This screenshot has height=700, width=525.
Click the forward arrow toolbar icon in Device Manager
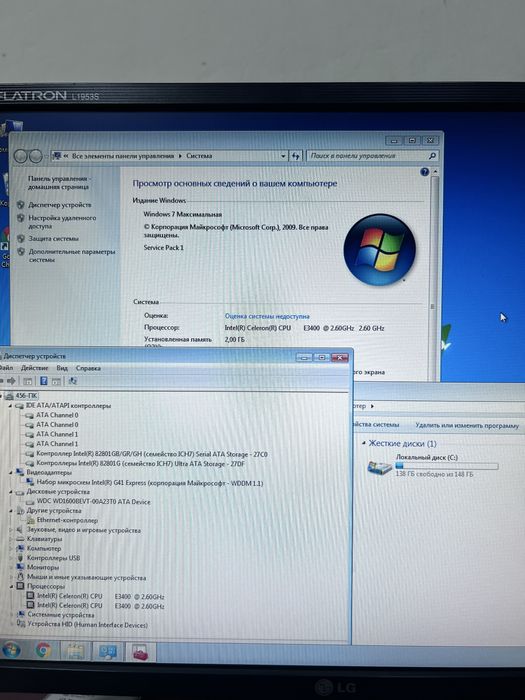click(x=12, y=381)
